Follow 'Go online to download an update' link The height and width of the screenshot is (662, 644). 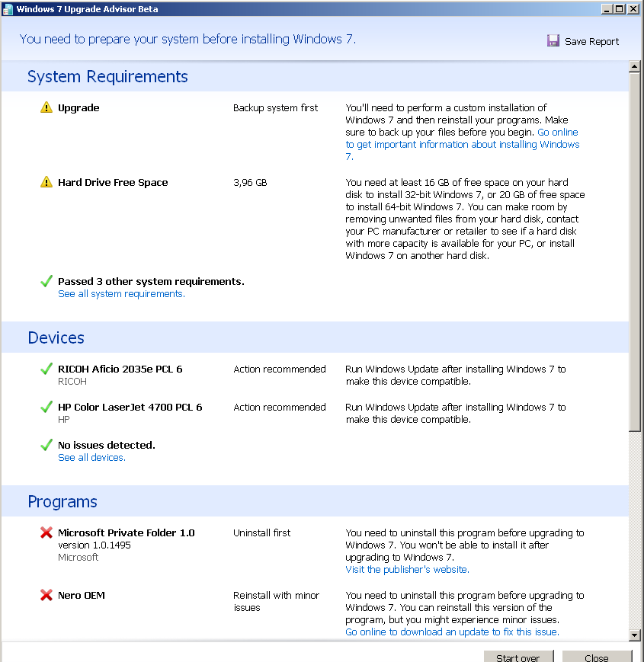click(452, 632)
